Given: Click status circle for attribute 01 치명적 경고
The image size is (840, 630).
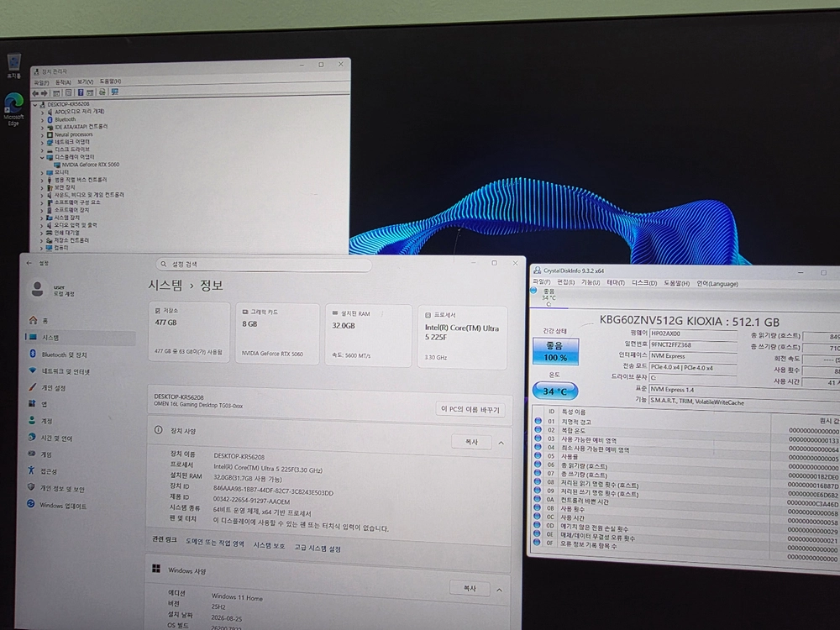Looking at the screenshot, I should 538,421.
